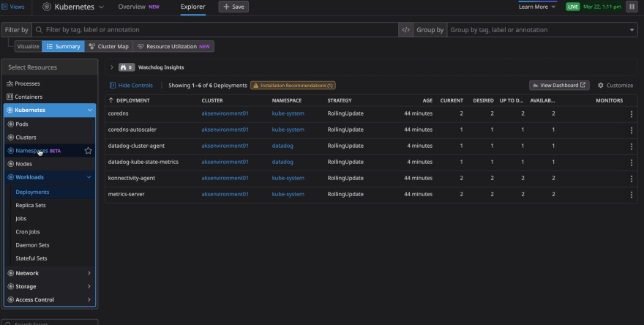Image resolution: width=644 pixels, height=325 pixels.
Task: Click the Watchdog binoculars icon
Action: [x=123, y=67]
